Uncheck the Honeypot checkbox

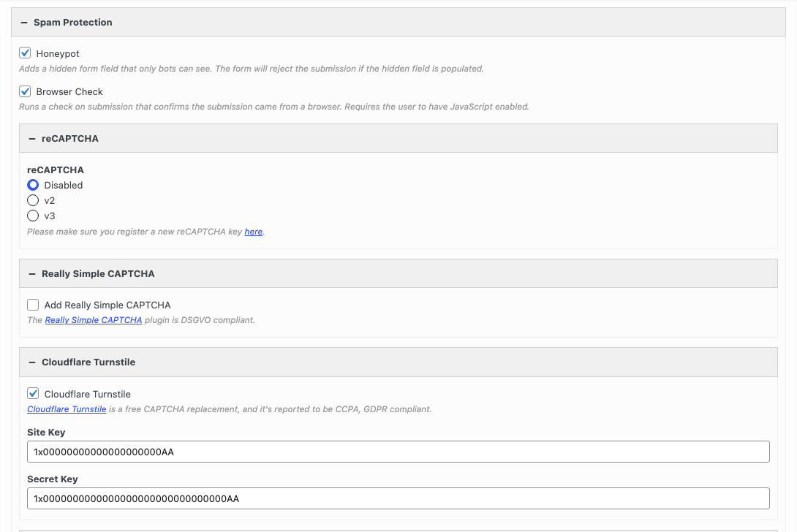pyautogui.click(x=25, y=53)
